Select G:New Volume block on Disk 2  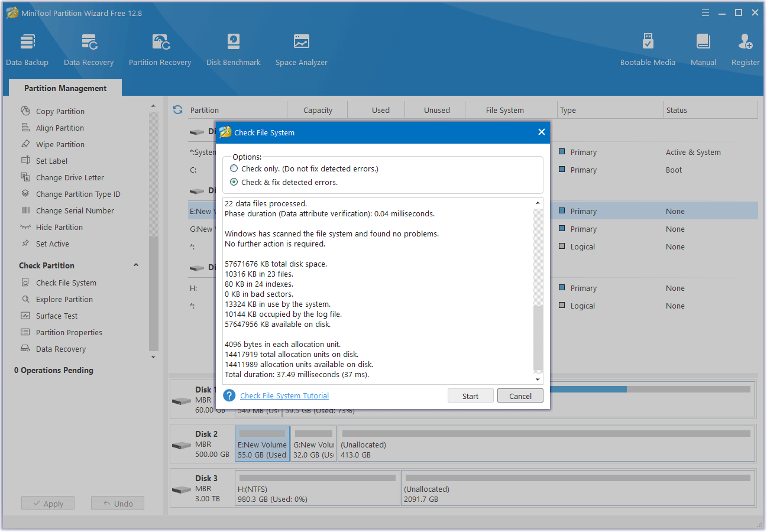click(313, 444)
